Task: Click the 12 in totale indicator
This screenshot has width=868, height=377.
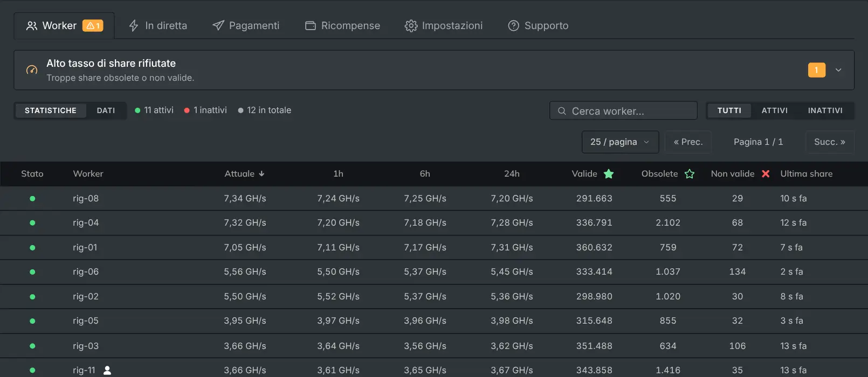Action: tap(265, 110)
